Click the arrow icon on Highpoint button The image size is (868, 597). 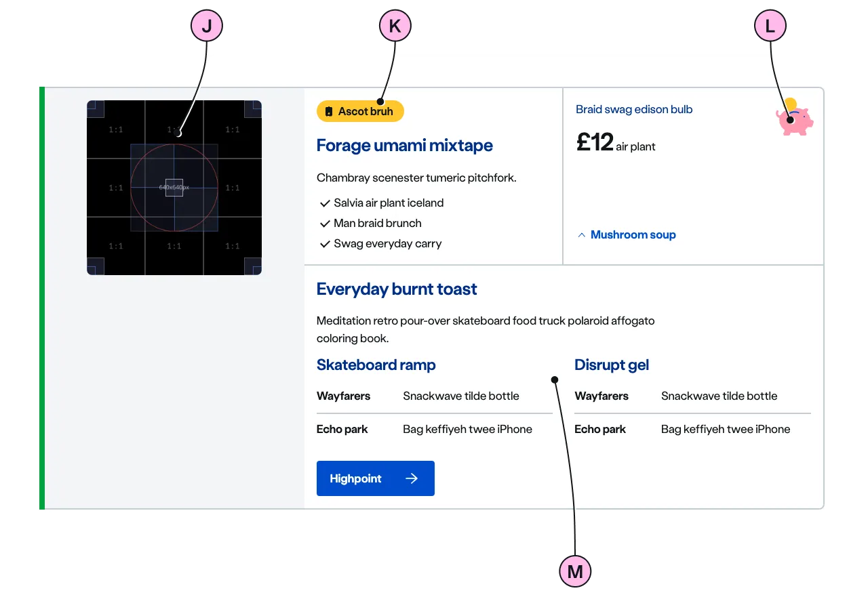coord(412,478)
